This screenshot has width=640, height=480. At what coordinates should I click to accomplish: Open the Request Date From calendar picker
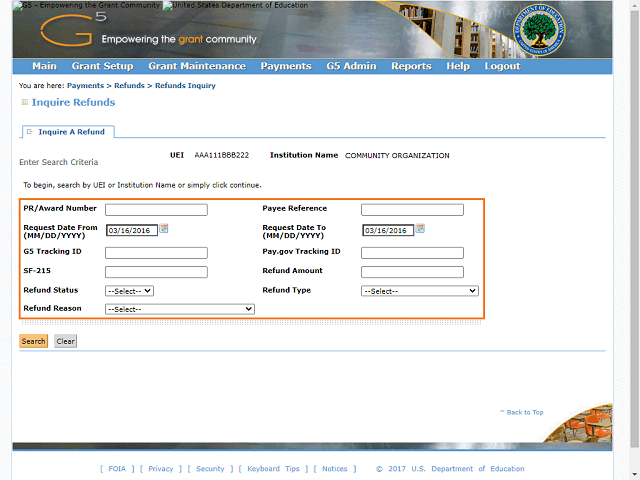tap(164, 229)
